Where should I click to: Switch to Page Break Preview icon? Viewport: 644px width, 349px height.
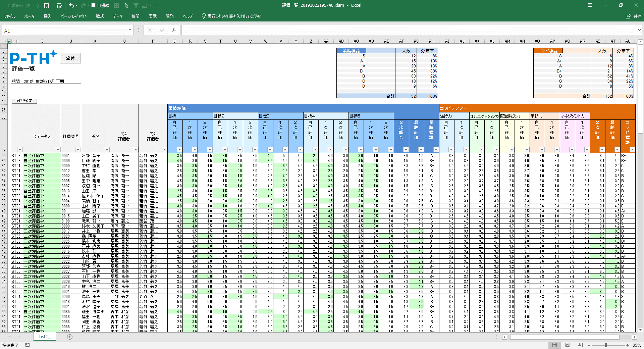580,345
